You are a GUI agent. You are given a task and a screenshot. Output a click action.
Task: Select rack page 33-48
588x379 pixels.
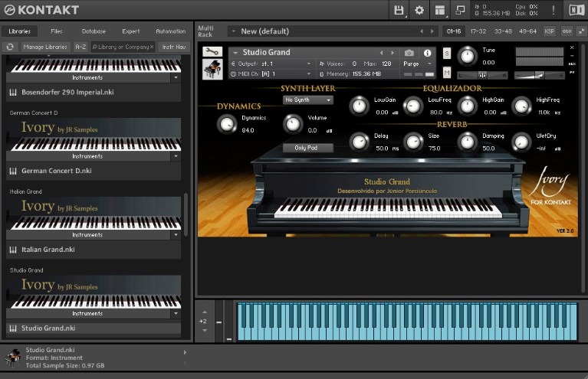pos(503,31)
